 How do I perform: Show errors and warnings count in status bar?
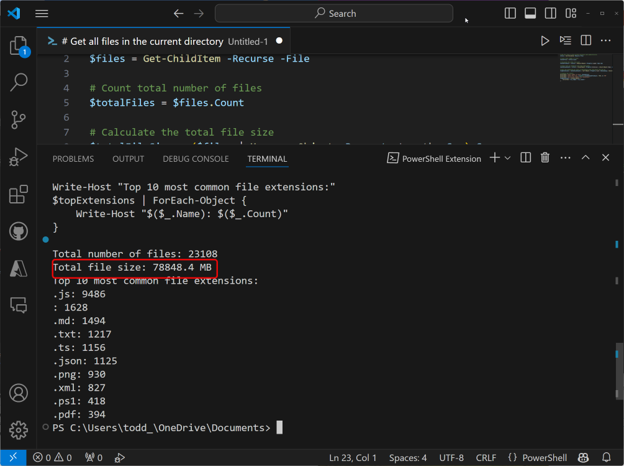[x=52, y=458]
